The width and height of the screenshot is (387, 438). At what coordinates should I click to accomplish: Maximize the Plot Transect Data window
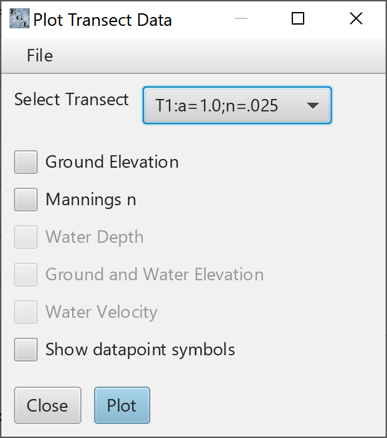pos(298,18)
